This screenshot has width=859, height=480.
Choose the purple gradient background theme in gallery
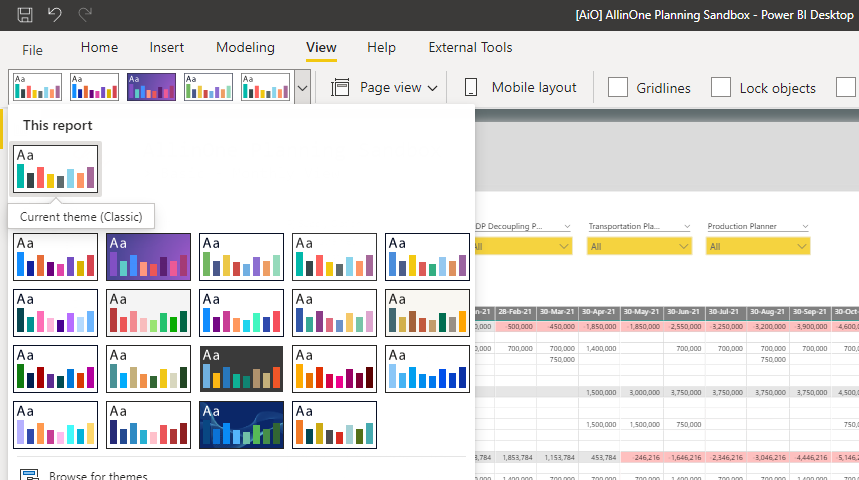[148, 257]
